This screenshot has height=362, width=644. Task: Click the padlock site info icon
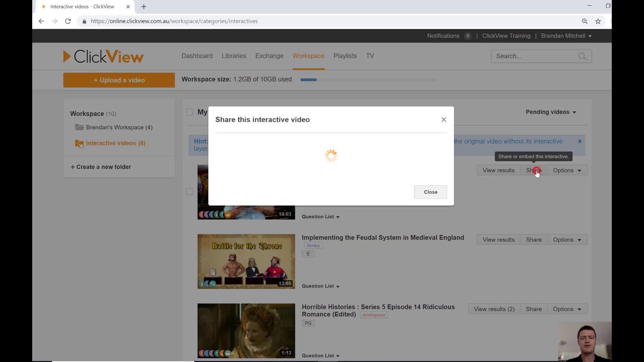coord(84,21)
